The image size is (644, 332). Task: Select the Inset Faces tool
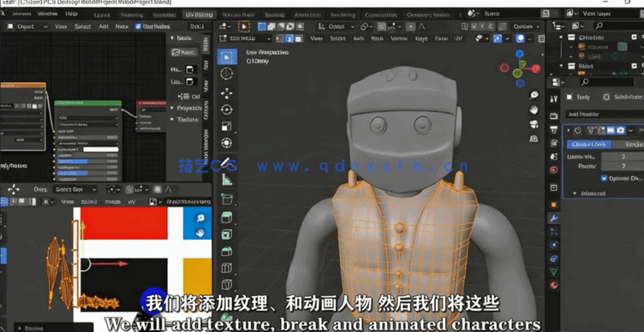pos(227,234)
